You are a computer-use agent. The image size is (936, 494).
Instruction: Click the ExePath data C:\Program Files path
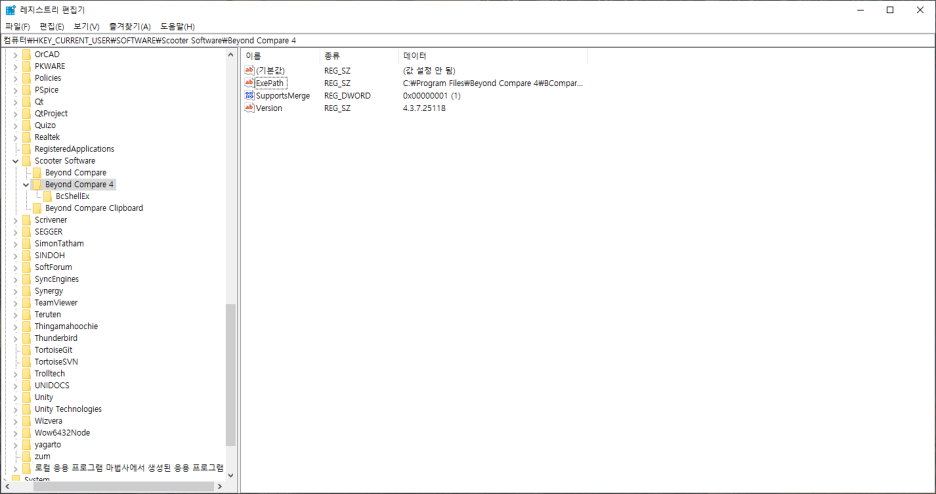pyautogui.click(x=492, y=83)
